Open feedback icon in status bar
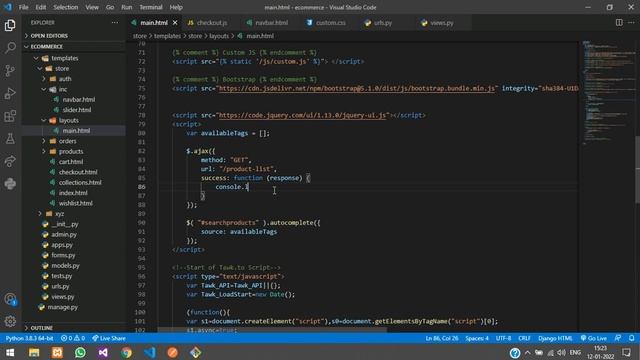 click(x=618, y=338)
